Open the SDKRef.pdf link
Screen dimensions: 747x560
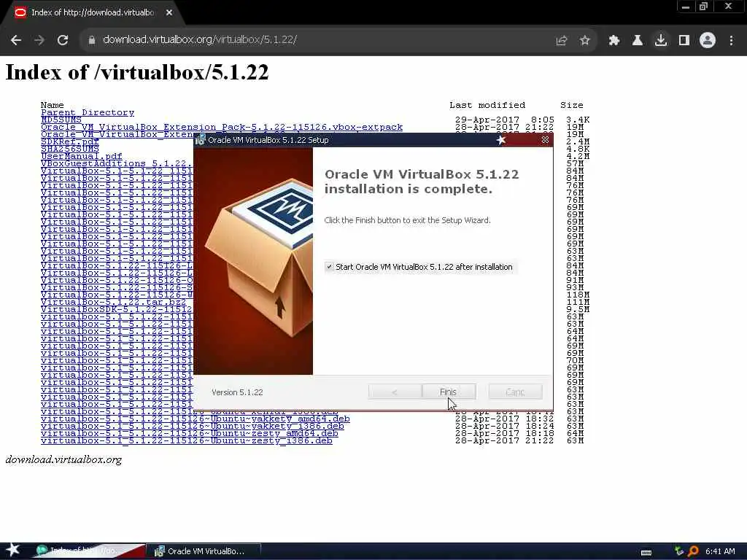pyautogui.click(x=70, y=141)
